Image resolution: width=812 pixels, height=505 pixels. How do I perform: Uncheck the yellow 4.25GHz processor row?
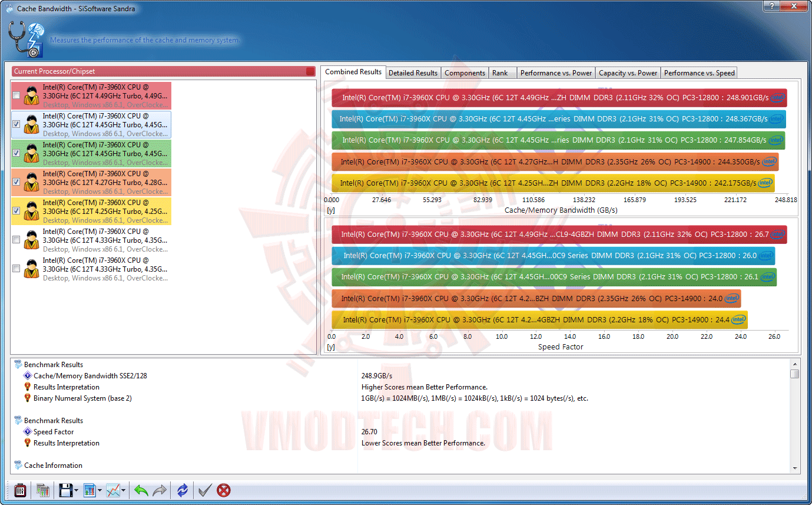point(16,211)
